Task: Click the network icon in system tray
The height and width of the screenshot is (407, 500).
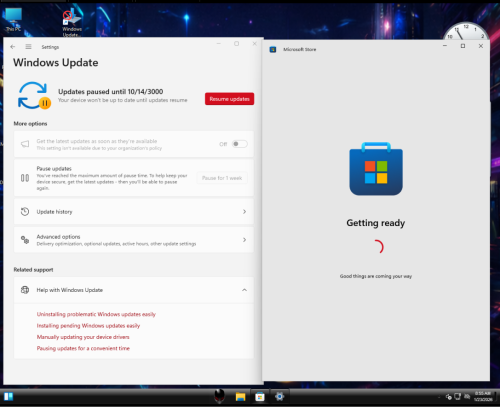Action: coord(458,396)
